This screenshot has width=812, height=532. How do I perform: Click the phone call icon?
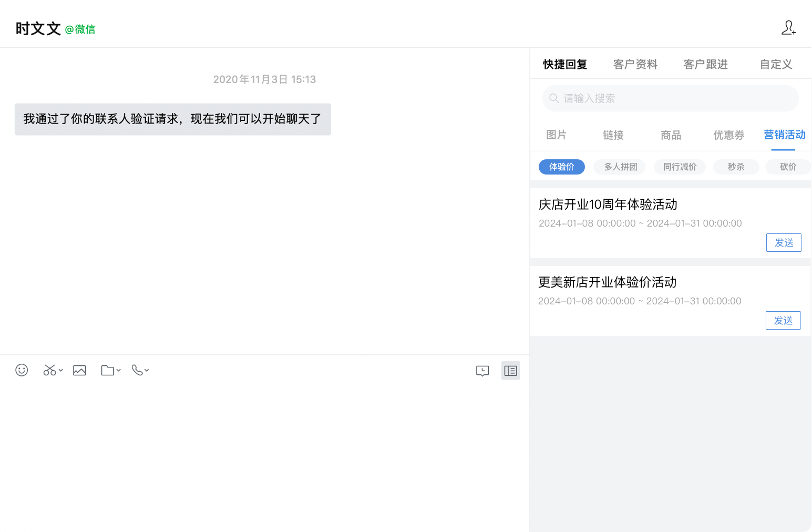point(137,370)
